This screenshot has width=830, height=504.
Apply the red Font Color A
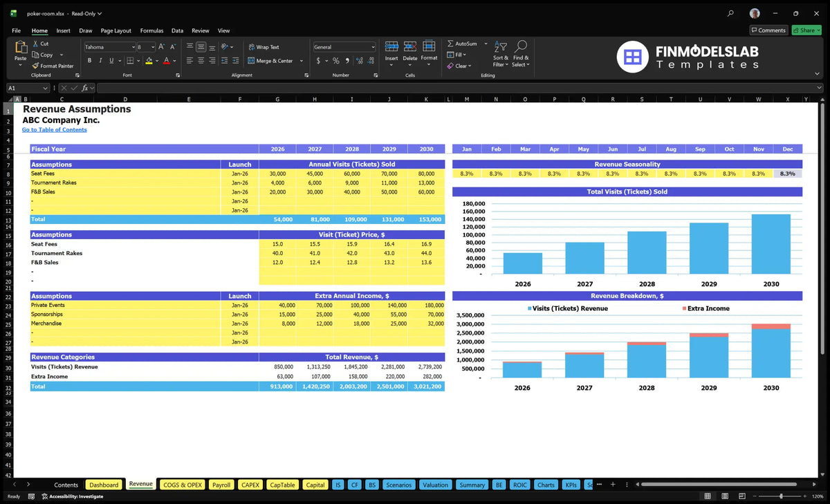pos(166,61)
